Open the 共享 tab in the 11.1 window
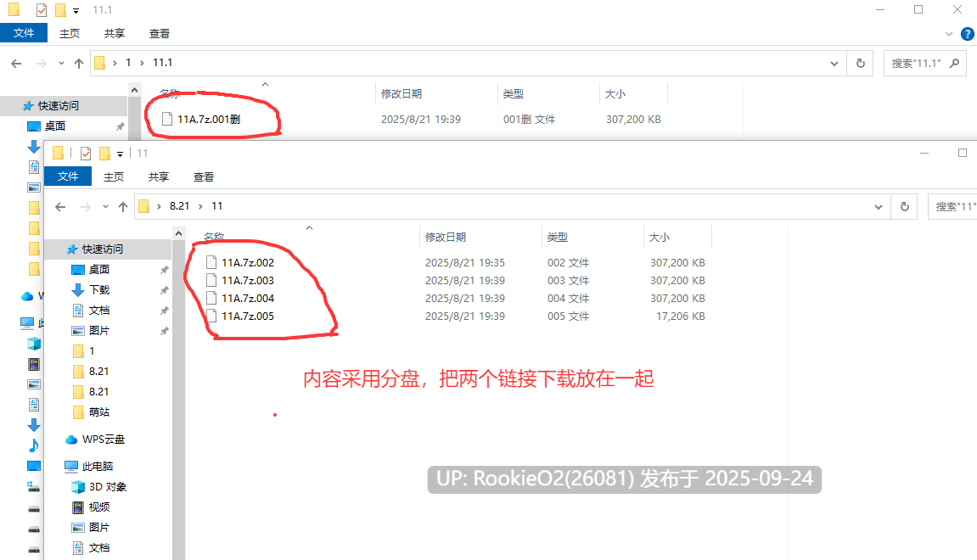The image size is (977, 560). point(114,34)
